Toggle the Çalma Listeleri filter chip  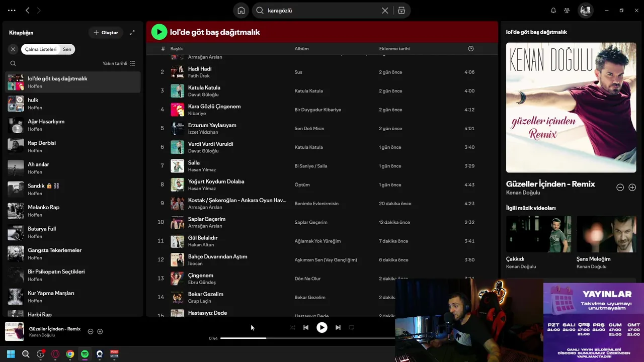tap(41, 49)
